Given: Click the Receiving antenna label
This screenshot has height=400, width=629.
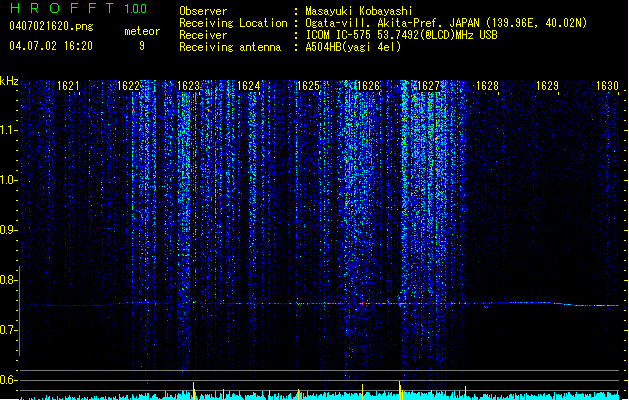Looking at the screenshot, I should point(230,47).
